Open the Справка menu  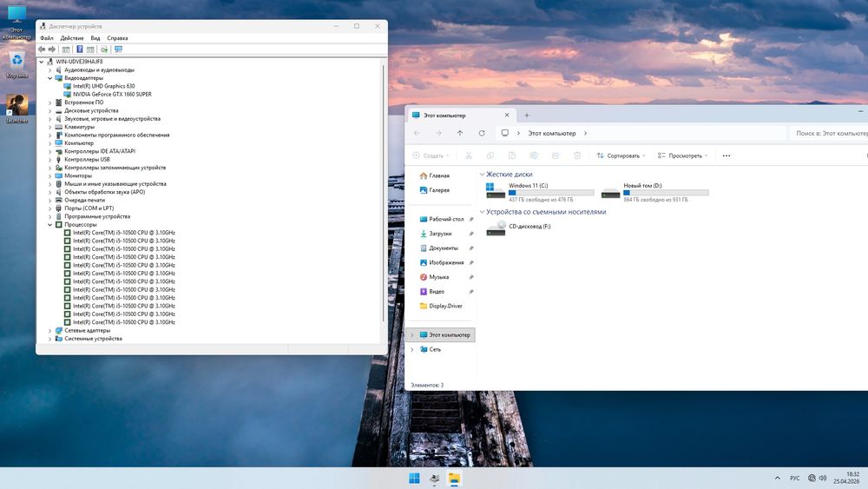click(117, 38)
